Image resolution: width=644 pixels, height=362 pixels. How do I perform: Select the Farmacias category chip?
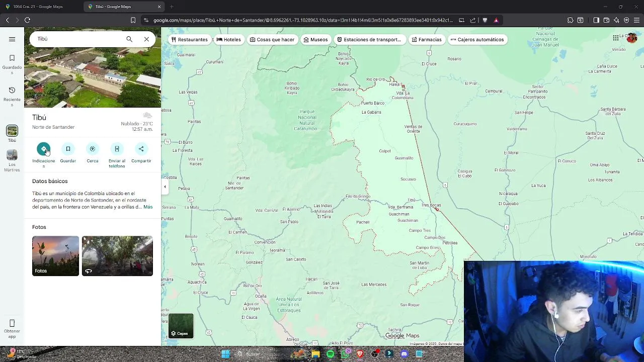427,39
